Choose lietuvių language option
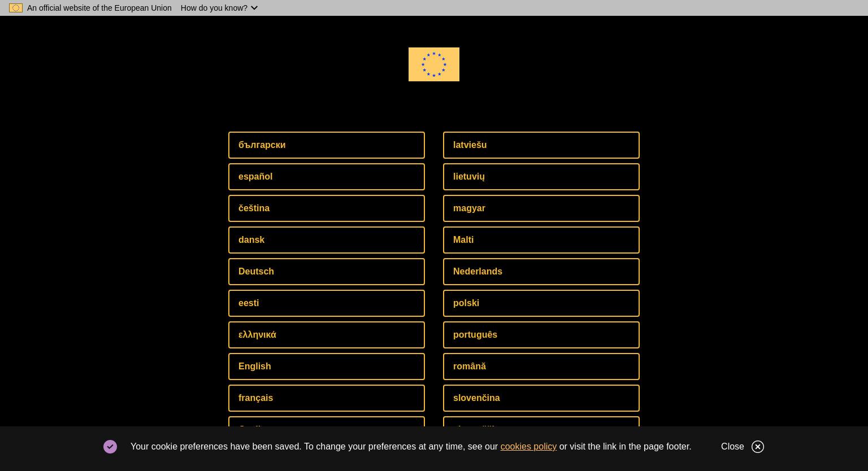Screen dimensions: 868x471 [541, 177]
